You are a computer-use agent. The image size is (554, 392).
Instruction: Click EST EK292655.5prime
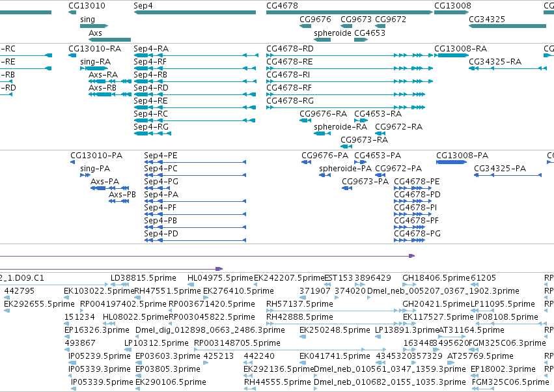tap(39, 304)
